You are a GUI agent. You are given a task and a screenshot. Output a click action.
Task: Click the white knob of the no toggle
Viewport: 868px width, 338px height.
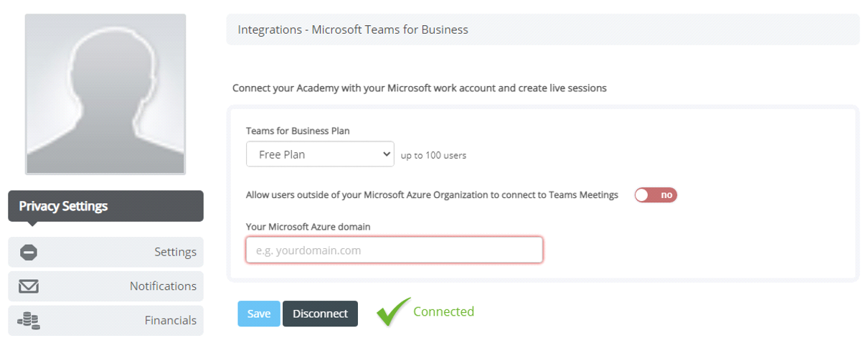pos(642,194)
